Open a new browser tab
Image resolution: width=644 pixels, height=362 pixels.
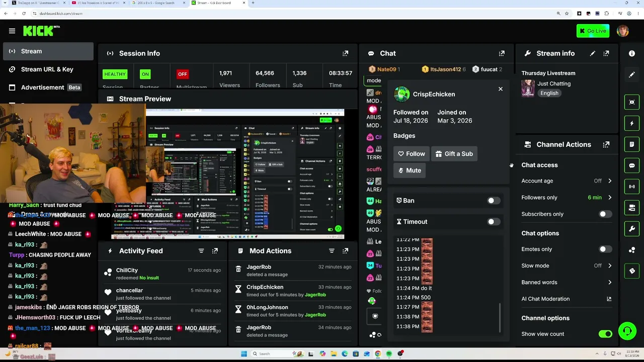tap(253, 3)
